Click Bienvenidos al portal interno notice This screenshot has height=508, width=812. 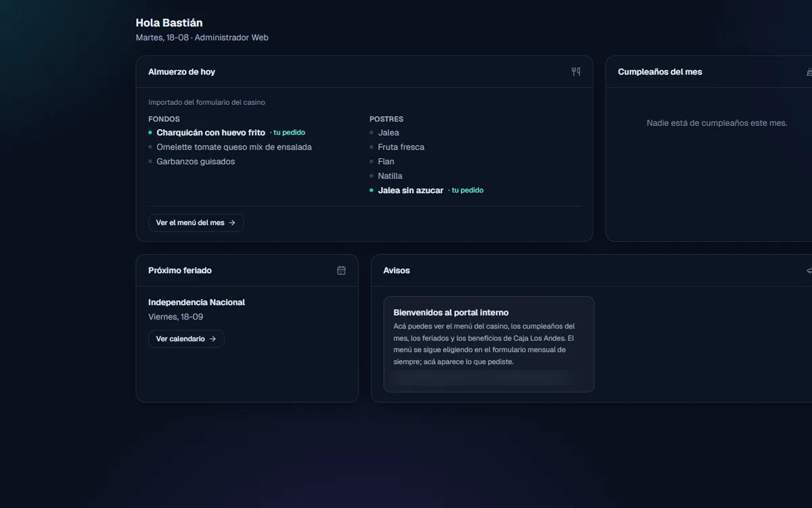point(451,313)
